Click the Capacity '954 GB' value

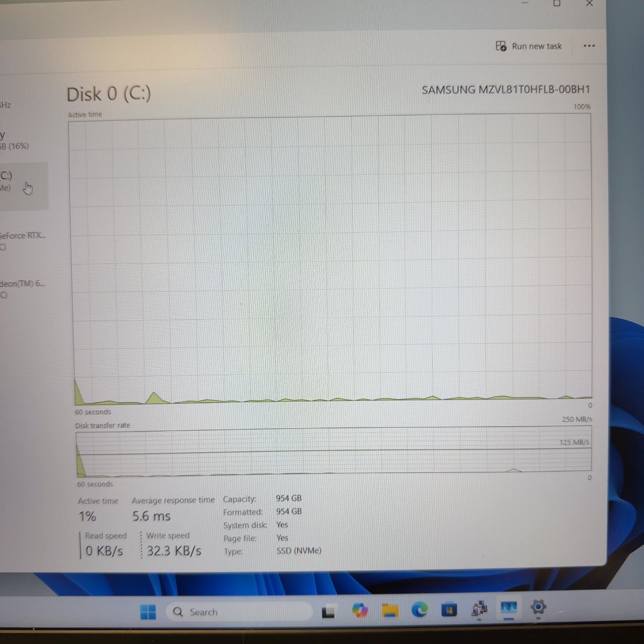289,498
